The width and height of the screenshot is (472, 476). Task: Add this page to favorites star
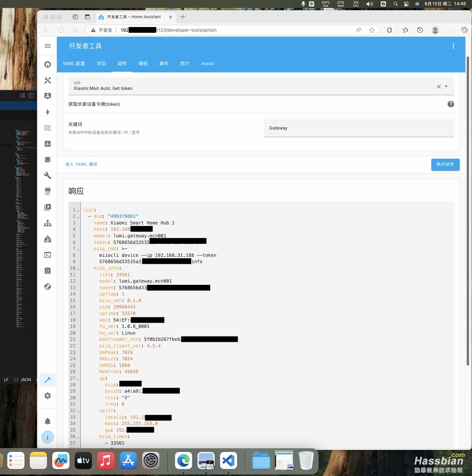[372, 30]
